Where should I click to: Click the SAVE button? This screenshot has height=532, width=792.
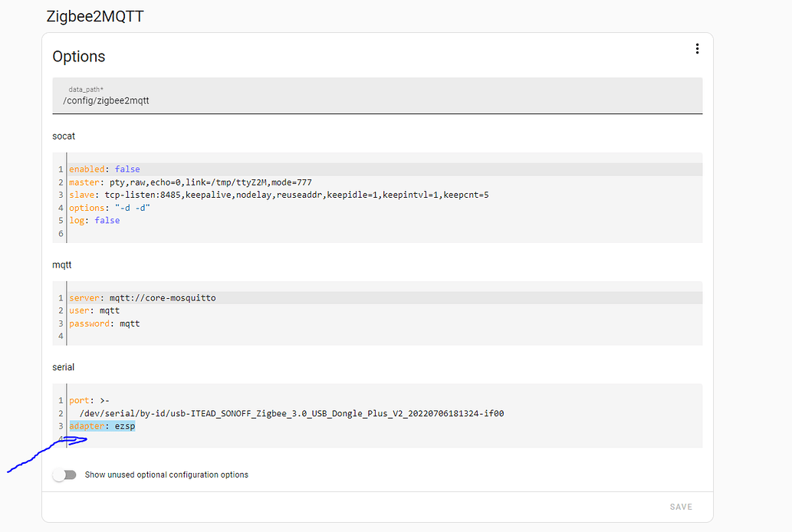[681, 507]
